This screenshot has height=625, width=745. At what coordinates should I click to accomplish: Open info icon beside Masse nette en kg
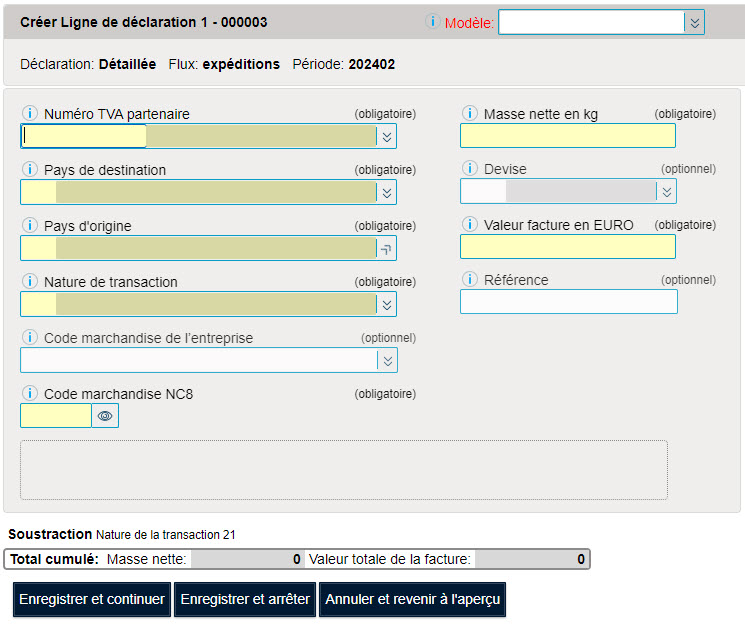tap(469, 113)
